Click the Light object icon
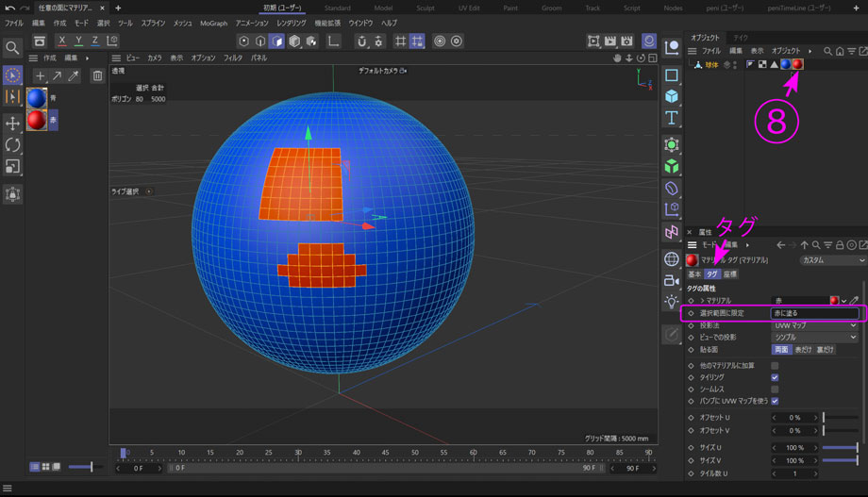The width and height of the screenshot is (868, 497). pyautogui.click(x=672, y=302)
